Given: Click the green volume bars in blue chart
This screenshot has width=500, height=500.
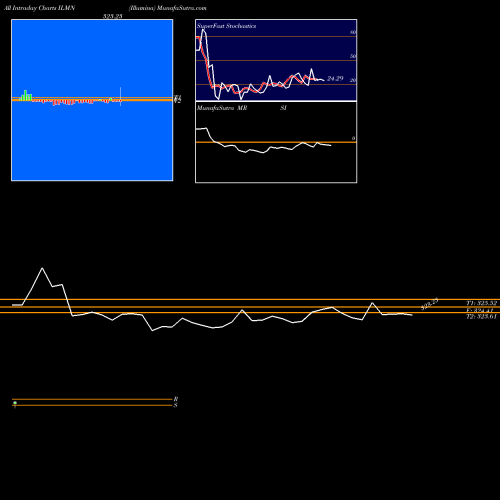Looking at the screenshot, I should pos(26,95).
